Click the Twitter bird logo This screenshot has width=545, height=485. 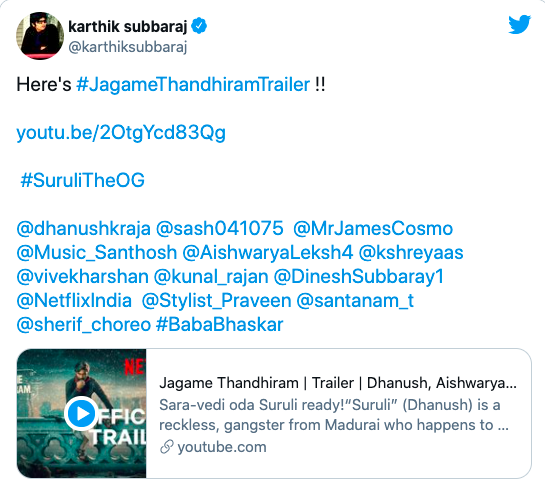pyautogui.click(x=519, y=24)
